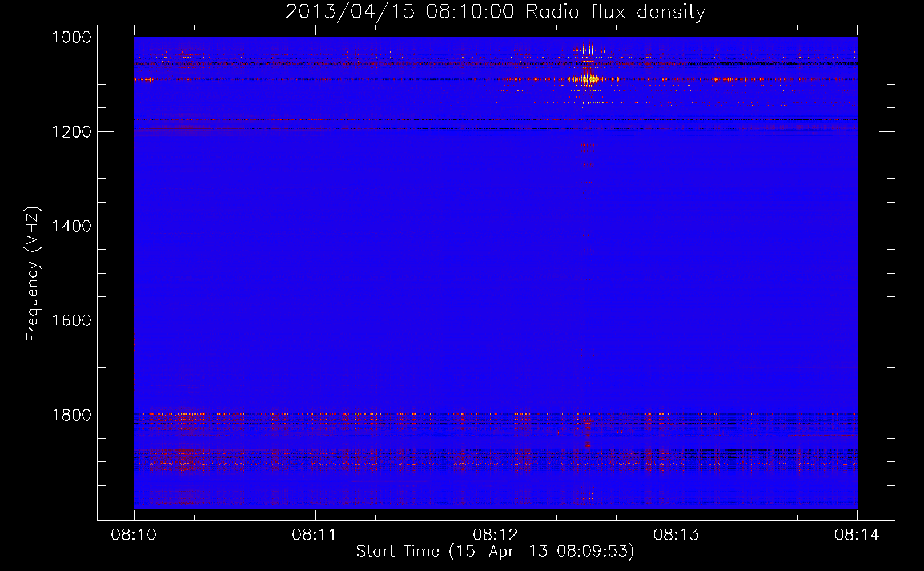The width and height of the screenshot is (924, 571).
Task: Click the 08:13 time tick label
Action: pyautogui.click(x=676, y=535)
